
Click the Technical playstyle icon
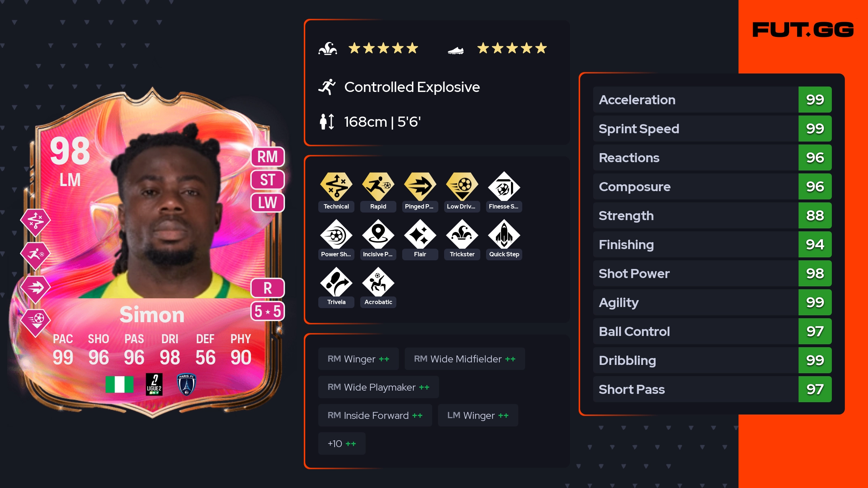[336, 186]
